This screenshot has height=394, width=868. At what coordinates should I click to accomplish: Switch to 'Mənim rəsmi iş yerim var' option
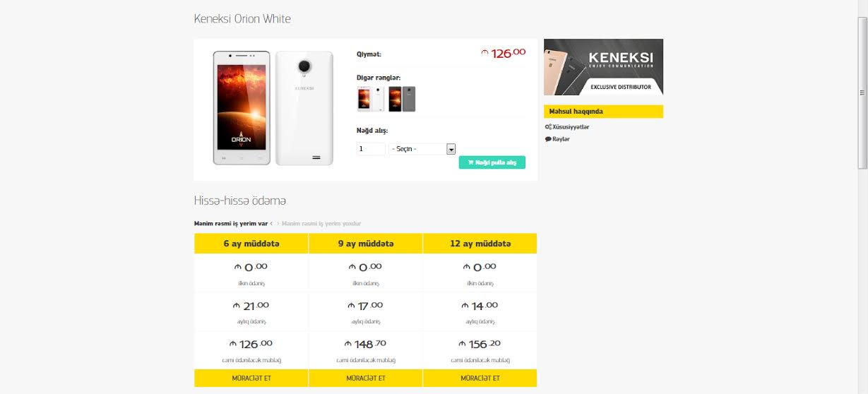231,224
